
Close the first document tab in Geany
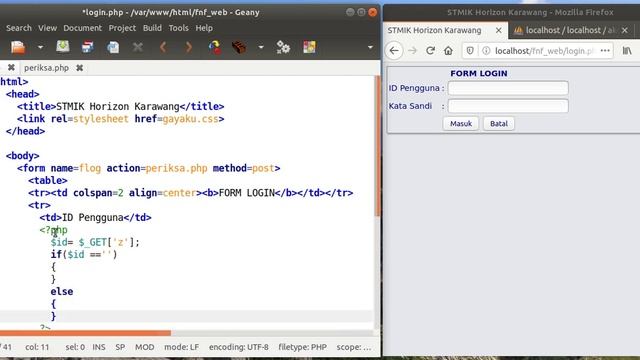[11, 68]
